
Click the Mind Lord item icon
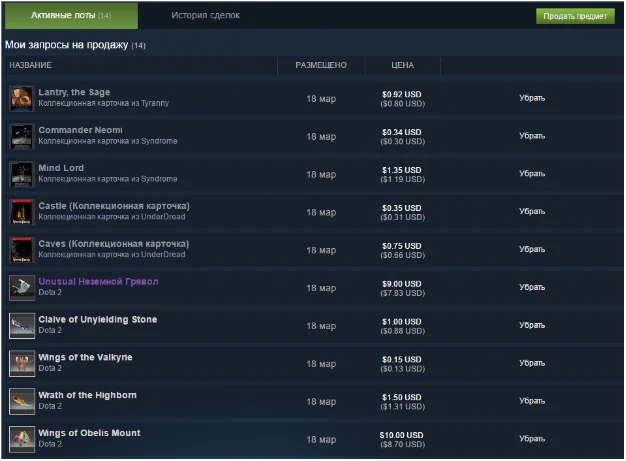[x=21, y=174]
